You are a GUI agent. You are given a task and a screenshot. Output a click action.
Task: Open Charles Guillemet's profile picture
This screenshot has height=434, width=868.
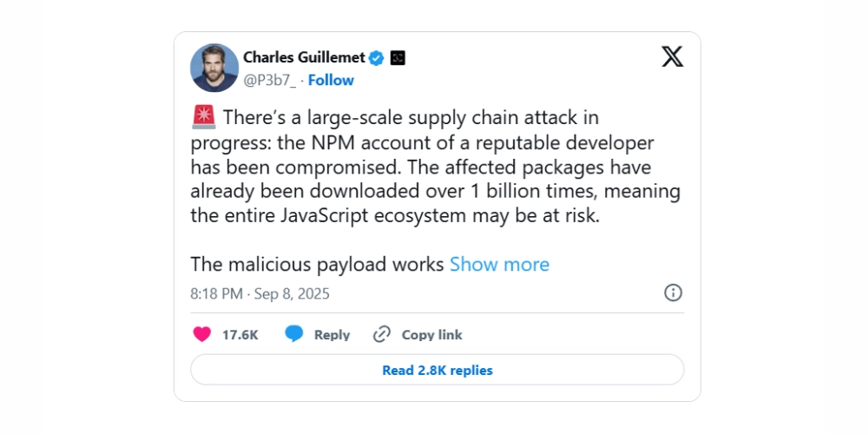coord(214,68)
